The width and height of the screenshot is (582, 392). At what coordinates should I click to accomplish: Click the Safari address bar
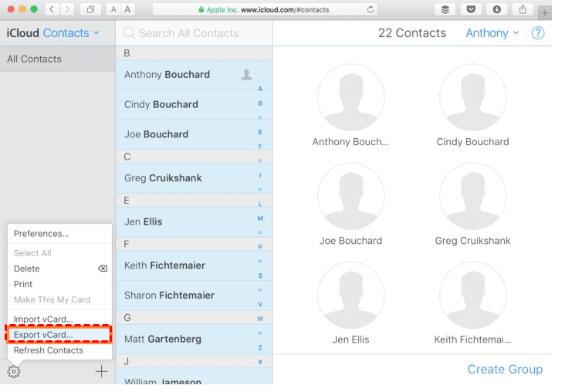coord(265,9)
